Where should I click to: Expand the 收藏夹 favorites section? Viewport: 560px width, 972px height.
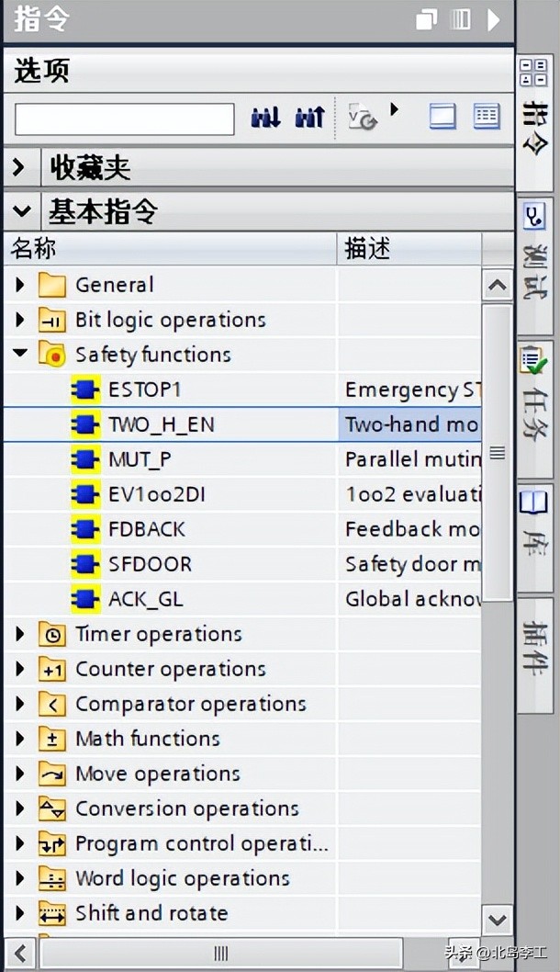18,167
